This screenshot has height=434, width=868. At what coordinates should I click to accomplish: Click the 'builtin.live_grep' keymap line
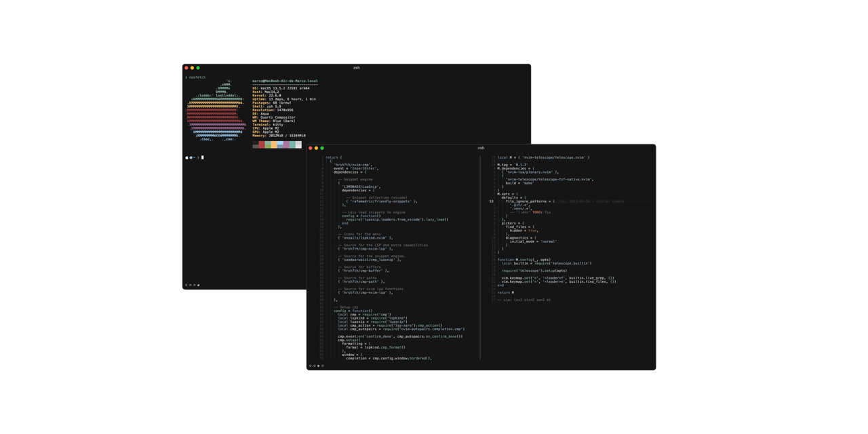pos(558,278)
